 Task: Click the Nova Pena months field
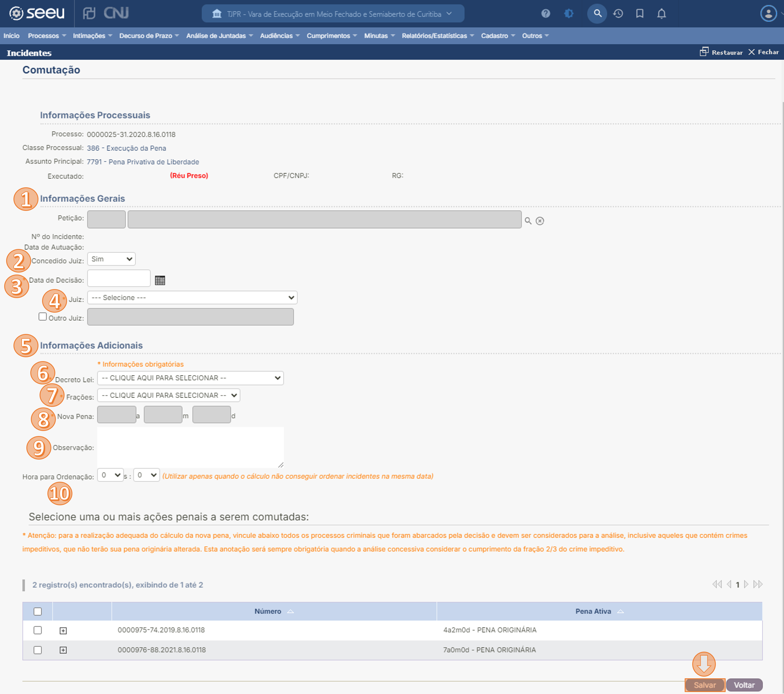click(x=163, y=415)
